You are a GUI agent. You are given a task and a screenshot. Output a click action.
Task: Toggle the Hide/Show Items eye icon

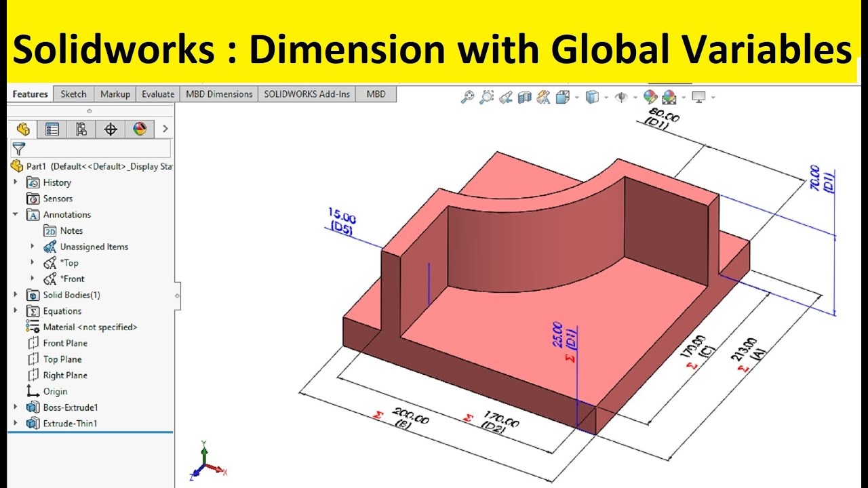point(621,97)
